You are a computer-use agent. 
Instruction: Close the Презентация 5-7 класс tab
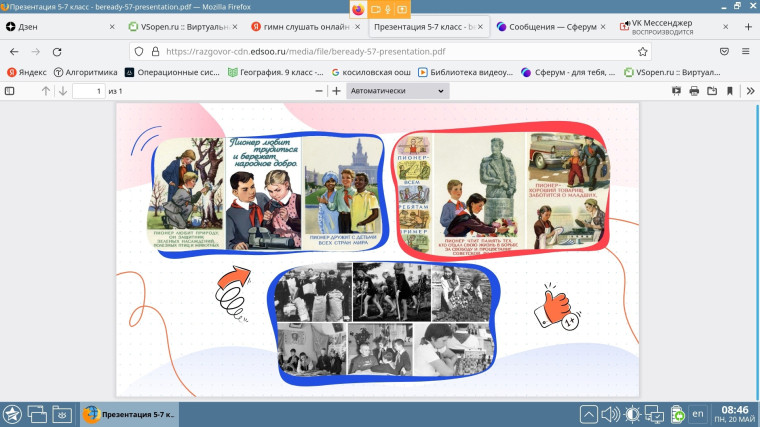click(480, 27)
